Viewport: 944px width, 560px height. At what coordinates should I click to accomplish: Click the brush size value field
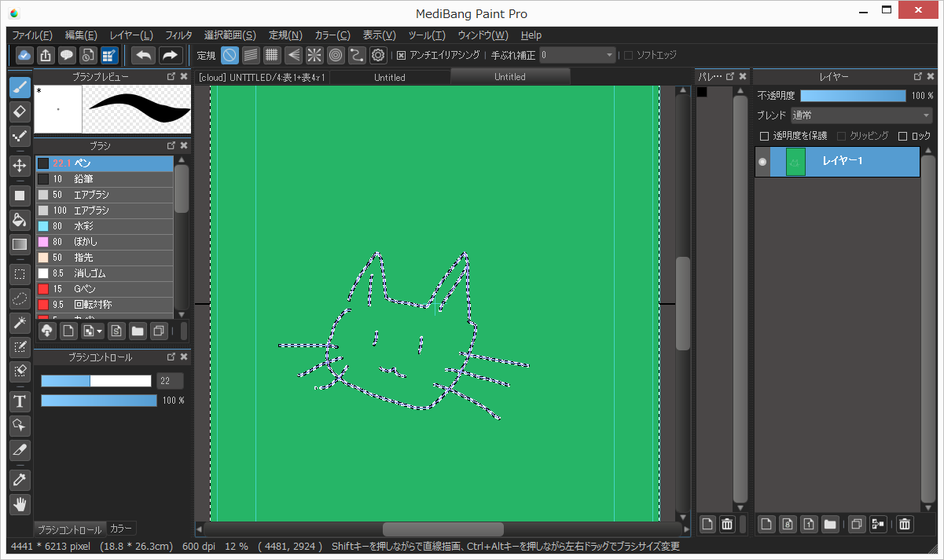click(170, 381)
